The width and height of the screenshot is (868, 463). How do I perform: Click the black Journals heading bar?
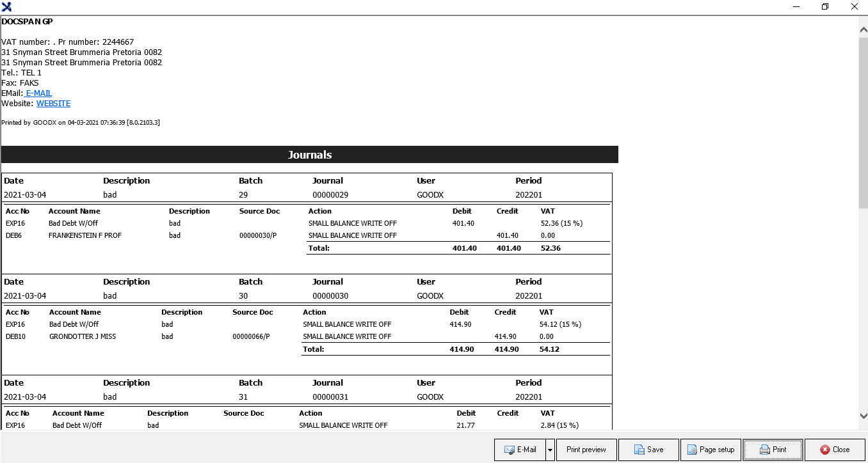pos(310,155)
